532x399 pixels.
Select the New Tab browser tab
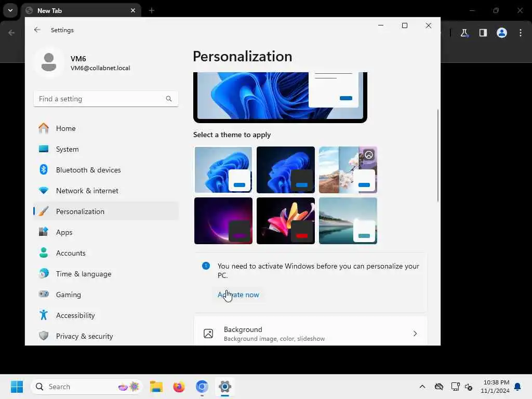(x=82, y=10)
